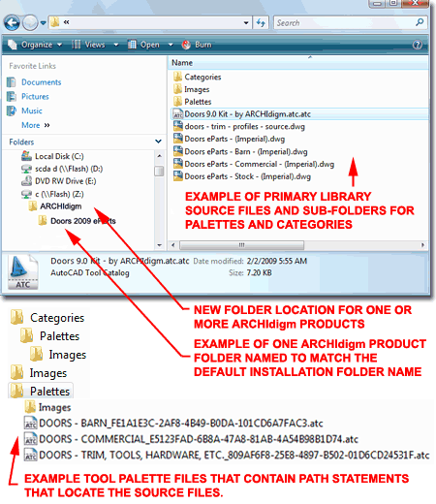Select the ARCHIdigm folder in tree

pyautogui.click(x=61, y=206)
